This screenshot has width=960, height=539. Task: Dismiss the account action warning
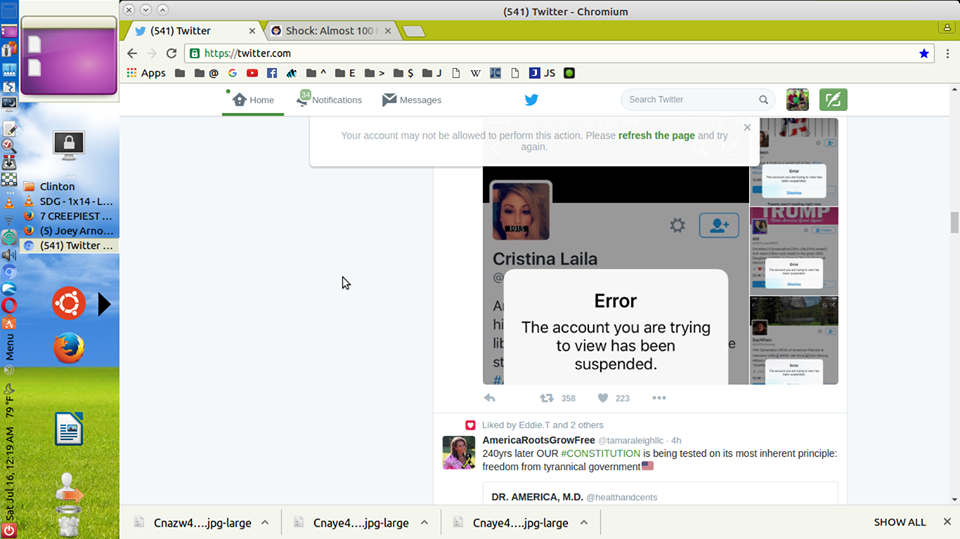click(x=747, y=127)
